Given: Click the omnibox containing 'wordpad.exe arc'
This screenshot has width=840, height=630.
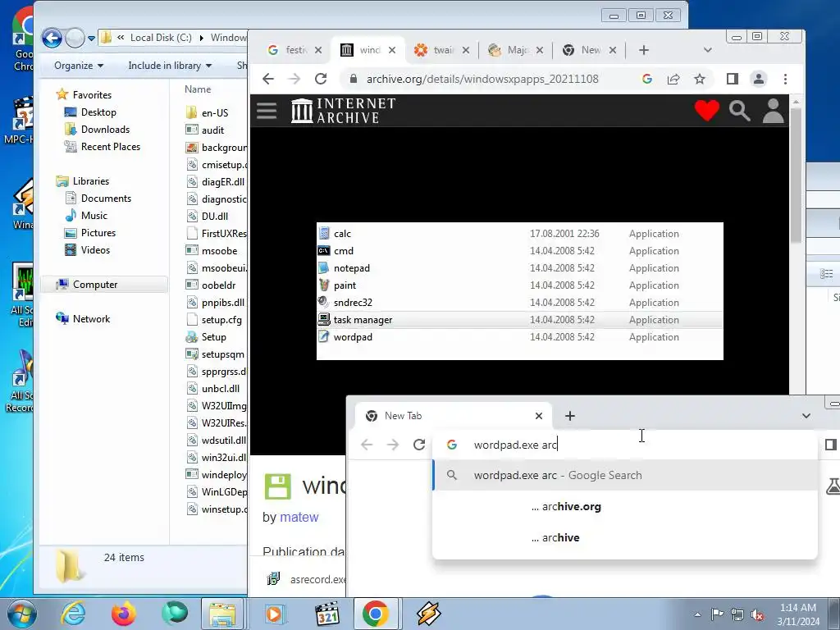Looking at the screenshot, I should pyautogui.click(x=624, y=445).
